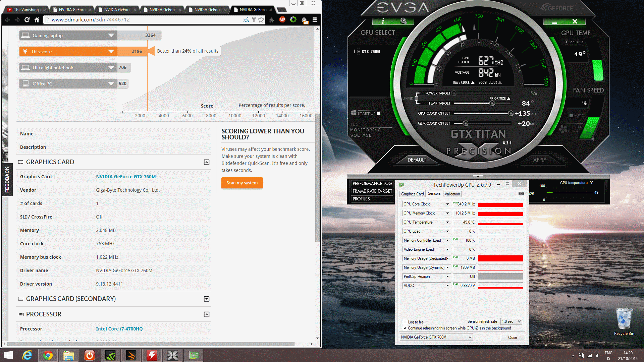
Task: Open the Chrome hamburger menu icon
Action: (315, 20)
